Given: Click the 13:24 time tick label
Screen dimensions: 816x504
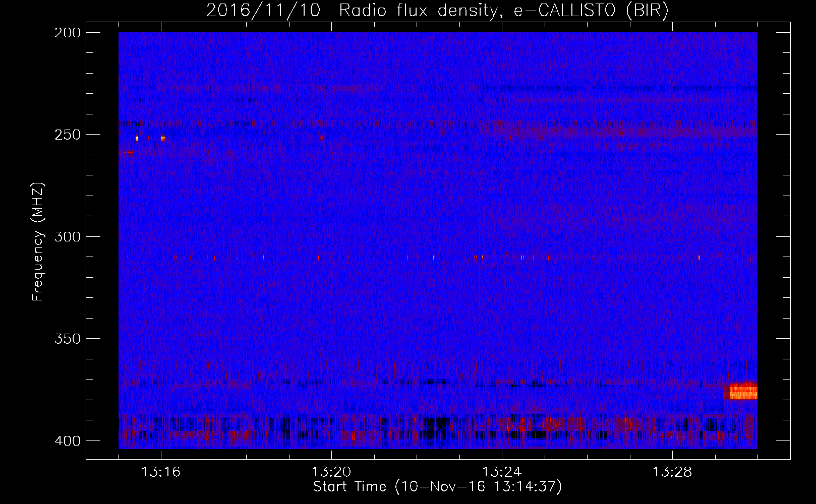Looking at the screenshot, I should (502, 472).
